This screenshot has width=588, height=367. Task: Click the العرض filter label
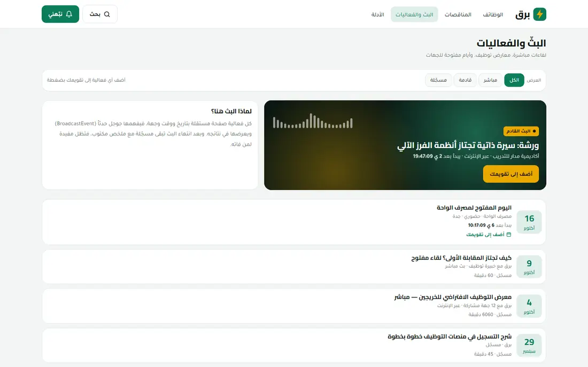(533, 80)
